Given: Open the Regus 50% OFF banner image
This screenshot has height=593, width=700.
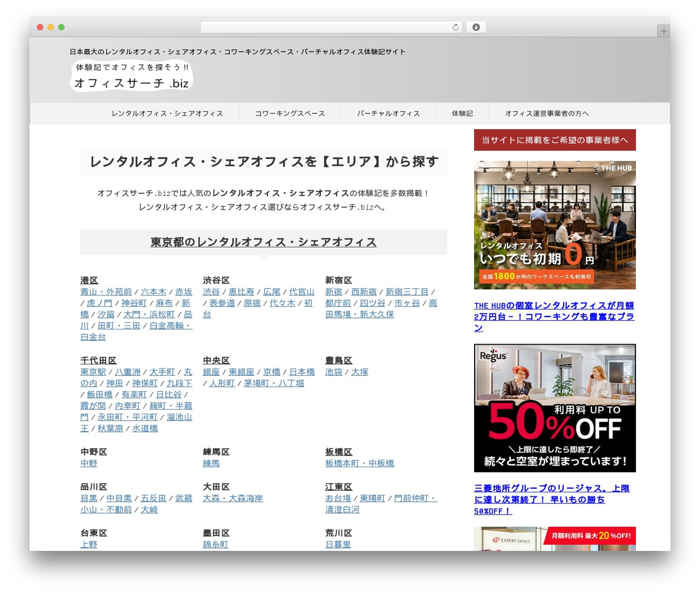Looking at the screenshot, I should pos(555,408).
